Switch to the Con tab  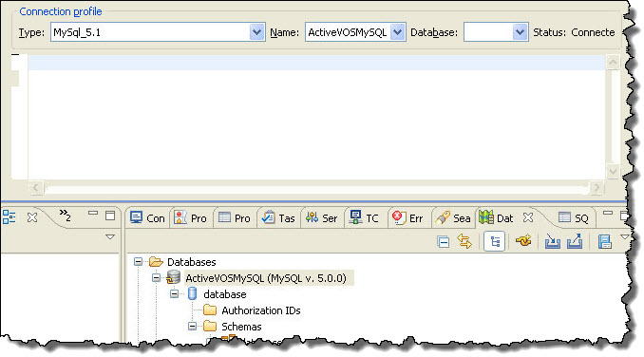pyautogui.click(x=147, y=217)
